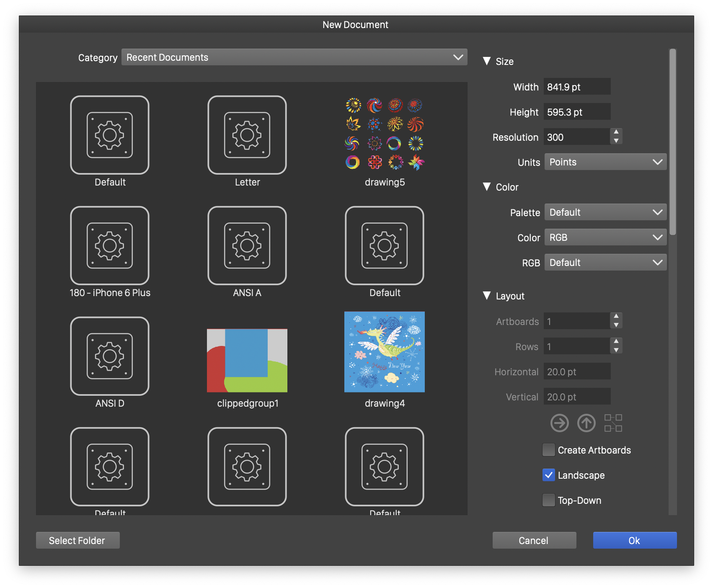Select the ANSI D preset icon
The image size is (713, 588).
(x=110, y=356)
